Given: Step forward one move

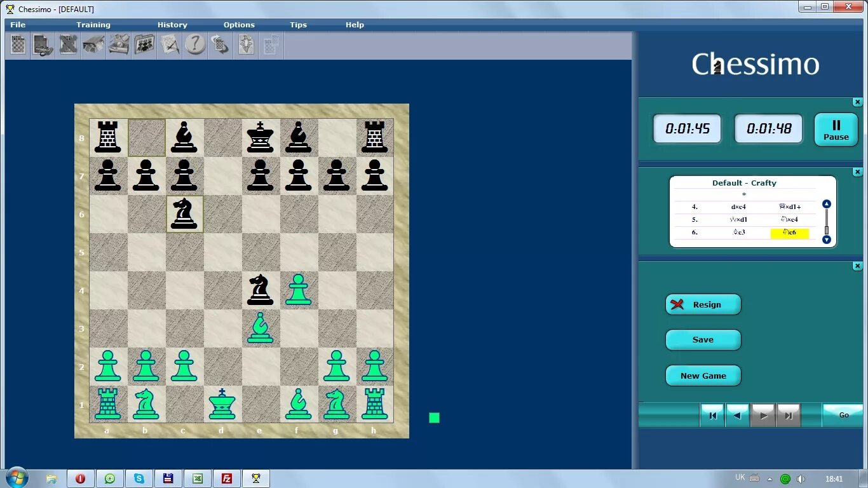Looking at the screenshot, I should (x=763, y=416).
